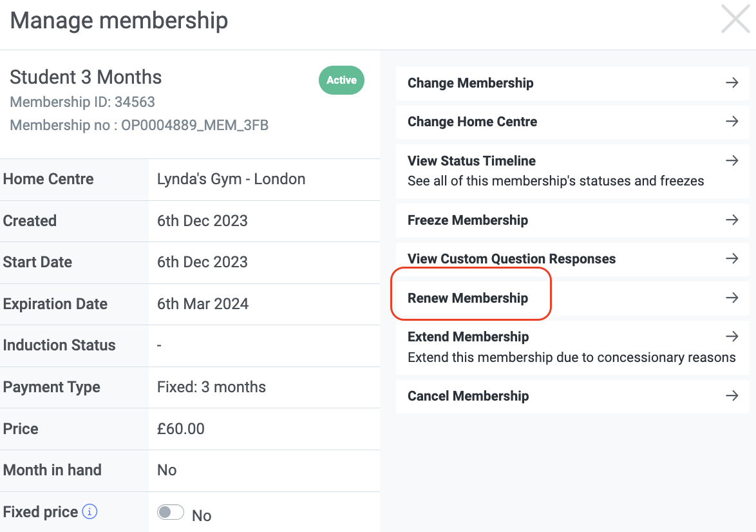
Task: Click the Fixed price info icon
Action: tap(90, 511)
